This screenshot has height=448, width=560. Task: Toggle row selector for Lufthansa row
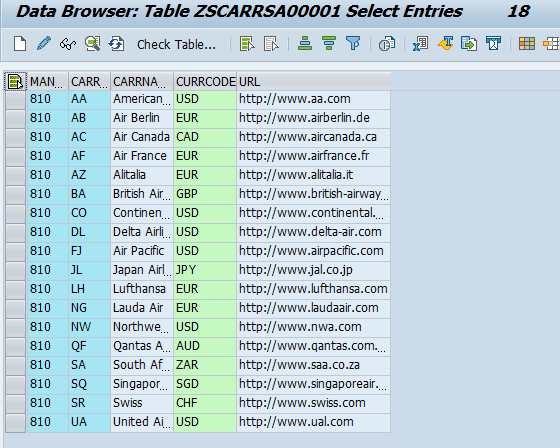tap(15, 289)
